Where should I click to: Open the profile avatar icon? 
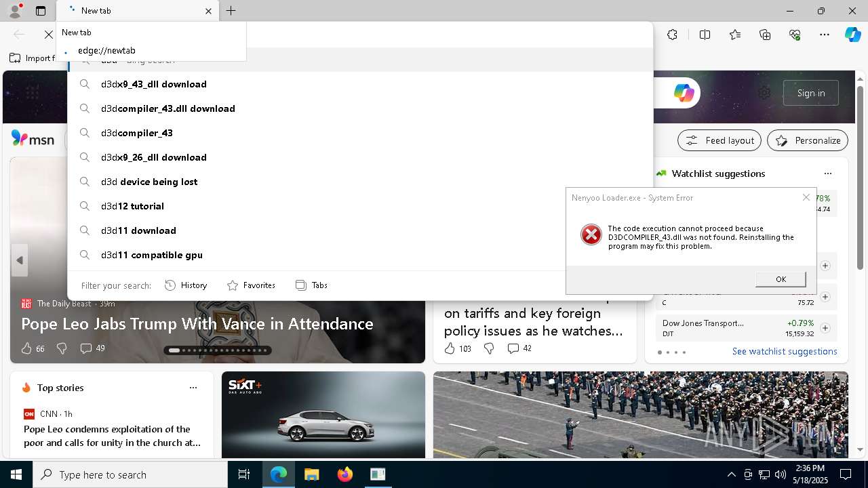coord(14,11)
